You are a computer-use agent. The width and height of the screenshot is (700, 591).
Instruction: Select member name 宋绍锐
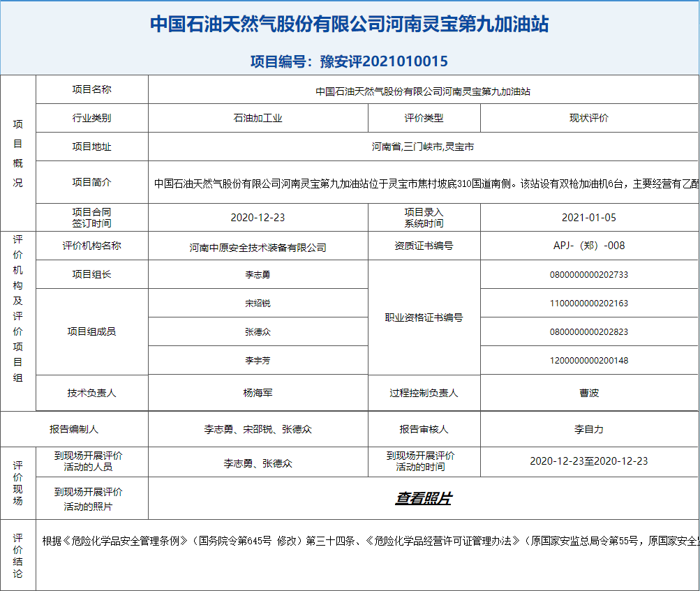(x=258, y=303)
